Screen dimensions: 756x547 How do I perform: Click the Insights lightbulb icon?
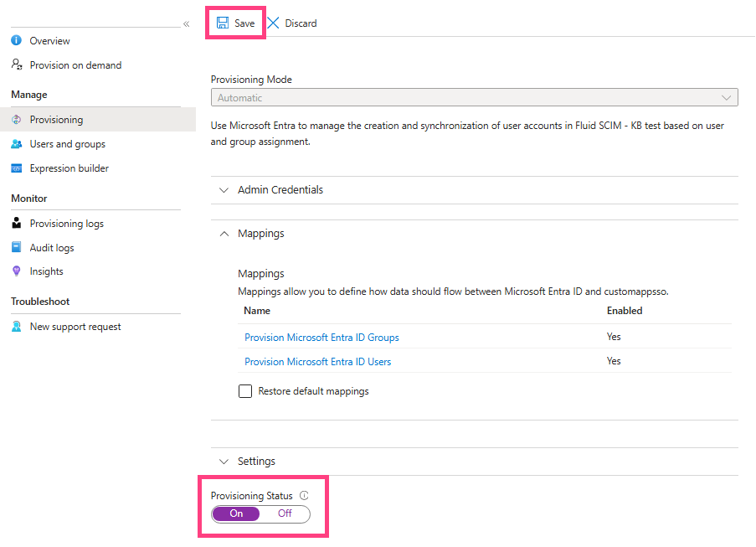click(17, 271)
